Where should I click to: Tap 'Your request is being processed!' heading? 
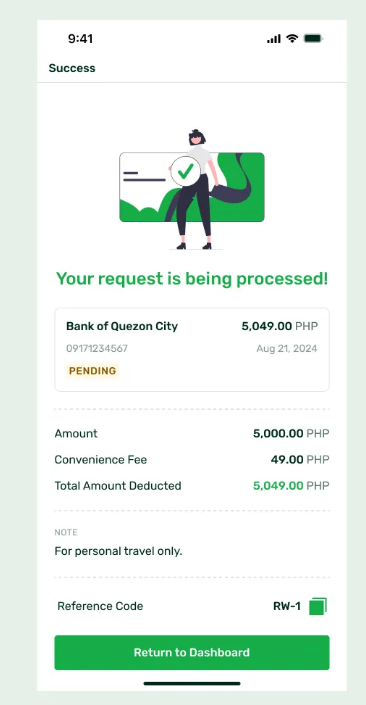point(192,279)
